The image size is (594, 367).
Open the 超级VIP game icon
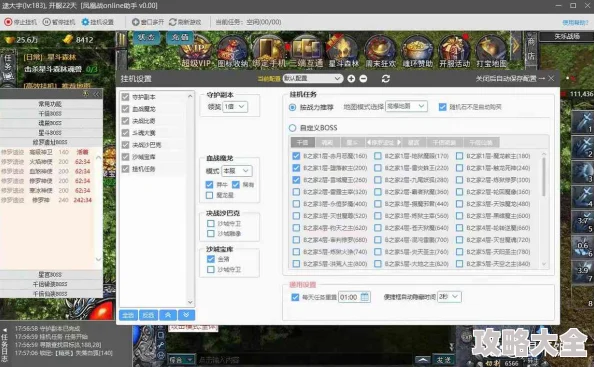[x=196, y=51]
